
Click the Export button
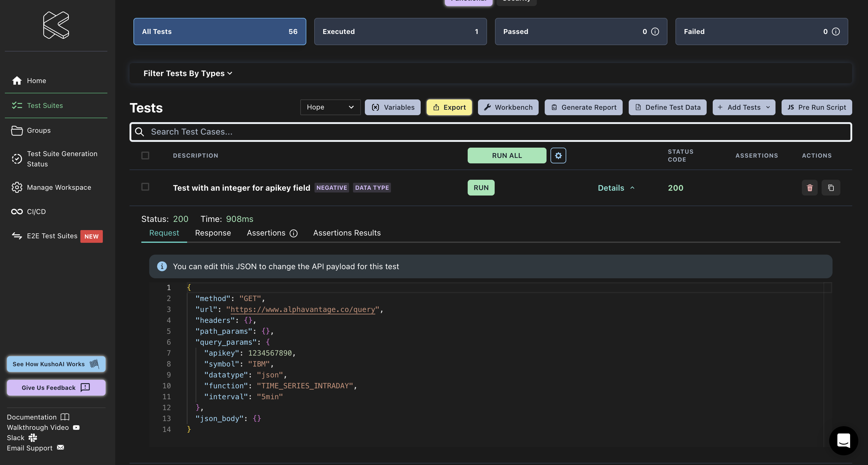[x=449, y=107]
